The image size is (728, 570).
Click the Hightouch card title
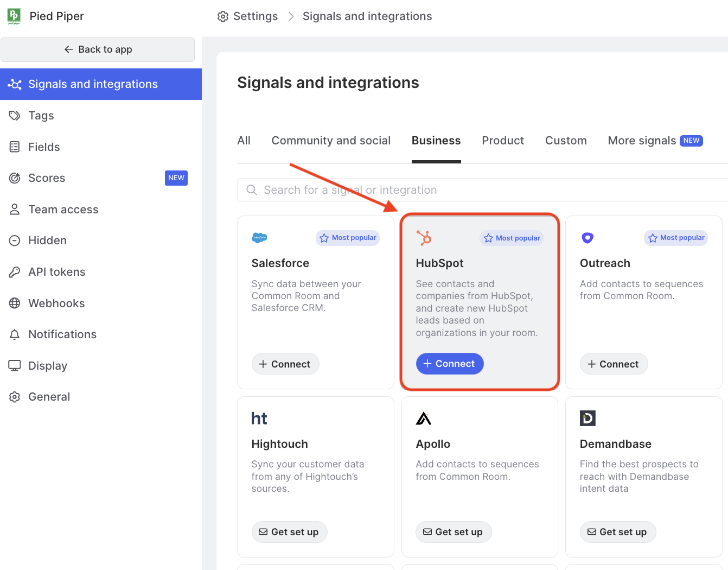coord(280,444)
